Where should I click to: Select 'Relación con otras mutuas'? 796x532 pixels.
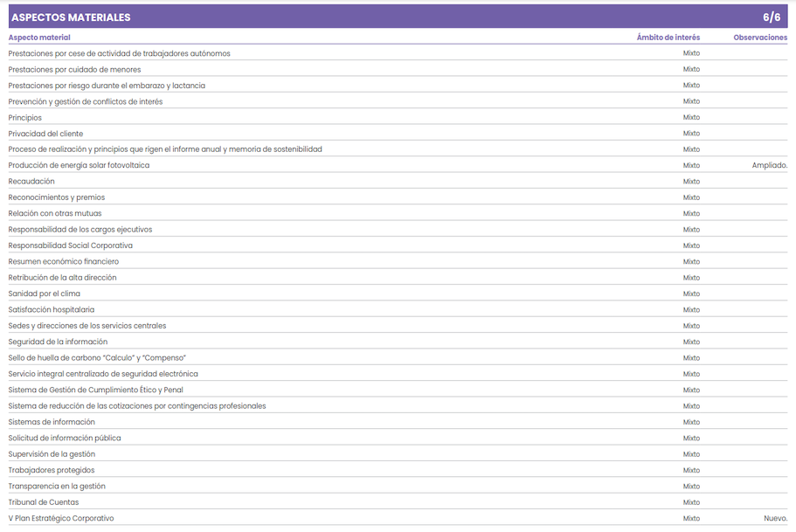[x=55, y=214]
